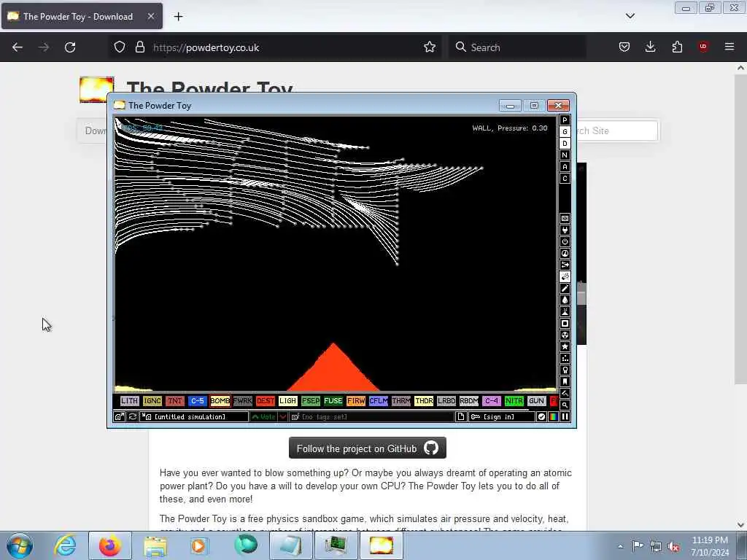747x560 pixels.
Task: Open the simulation browser icon
Action: (x=119, y=416)
